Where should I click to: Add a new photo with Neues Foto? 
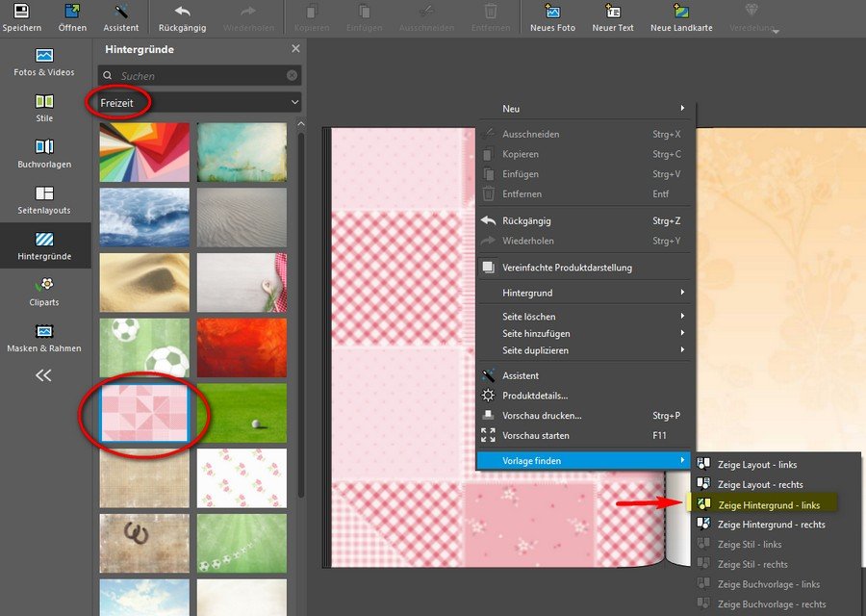pyautogui.click(x=552, y=13)
